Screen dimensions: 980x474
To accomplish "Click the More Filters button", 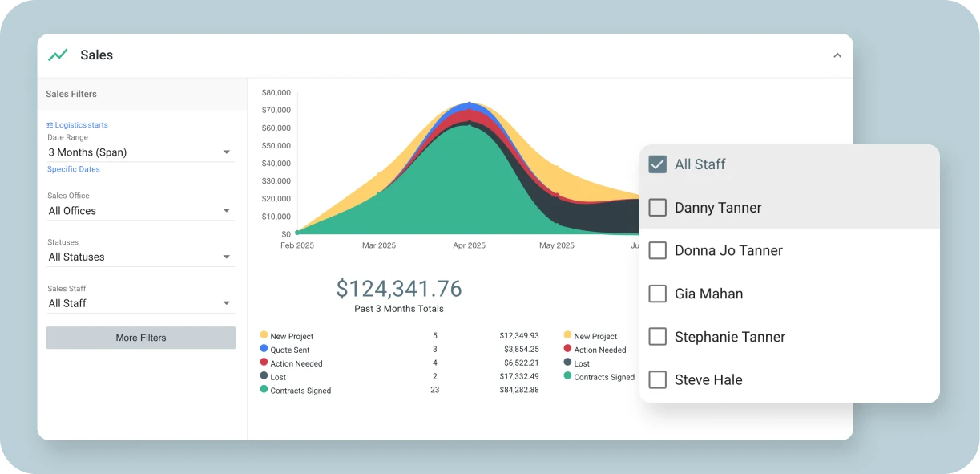I will pyautogui.click(x=140, y=338).
